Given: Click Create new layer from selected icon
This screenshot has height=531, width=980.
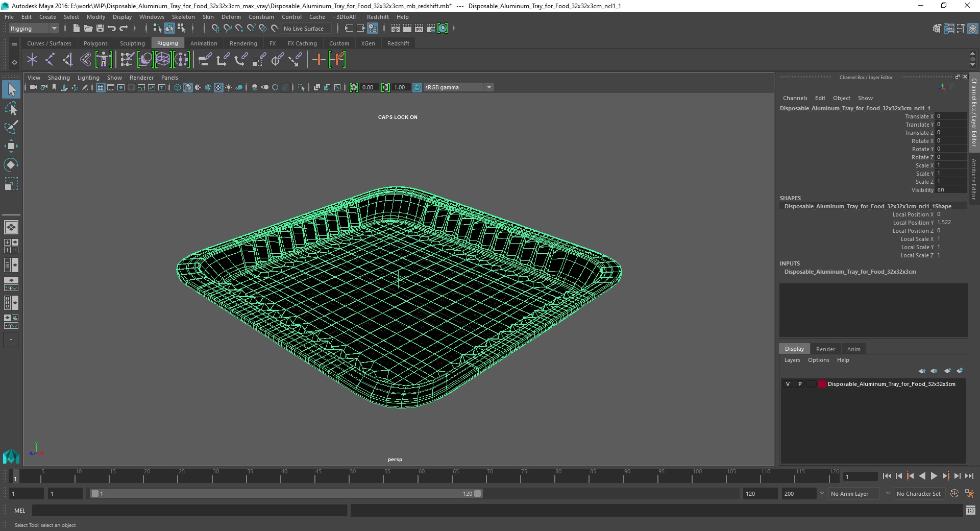Looking at the screenshot, I should (960, 371).
